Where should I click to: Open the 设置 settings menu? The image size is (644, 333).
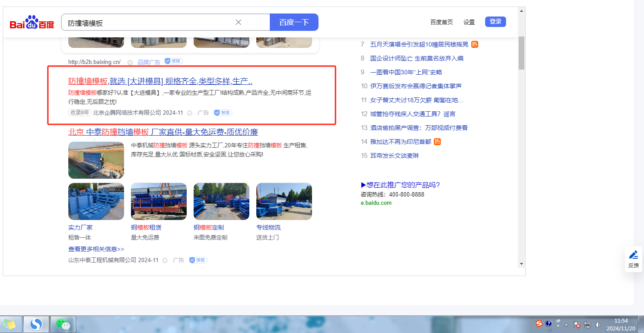[x=469, y=22]
